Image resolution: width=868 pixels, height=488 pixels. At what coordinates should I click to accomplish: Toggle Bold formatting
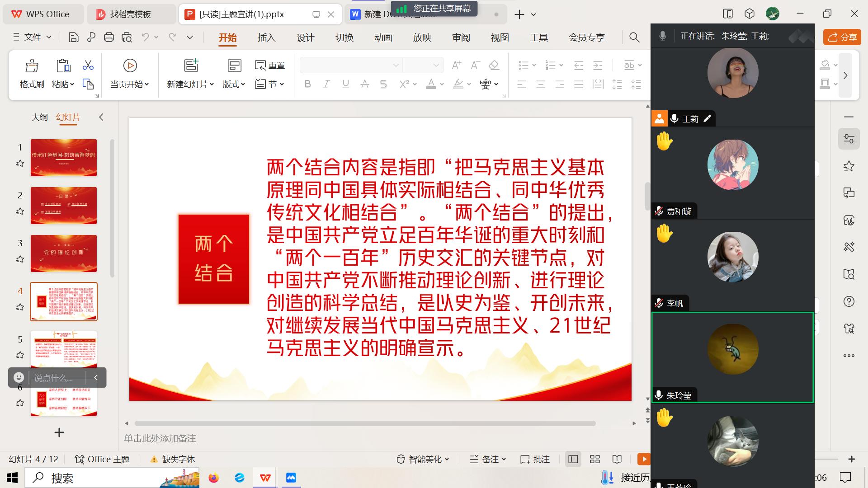pyautogui.click(x=308, y=84)
